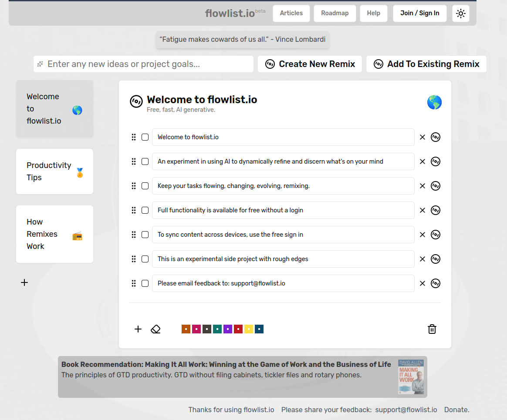Edit the 'Welcome to flowlist.io' task text field
Image resolution: width=507 pixels, height=420 pixels.
pyautogui.click(x=283, y=137)
